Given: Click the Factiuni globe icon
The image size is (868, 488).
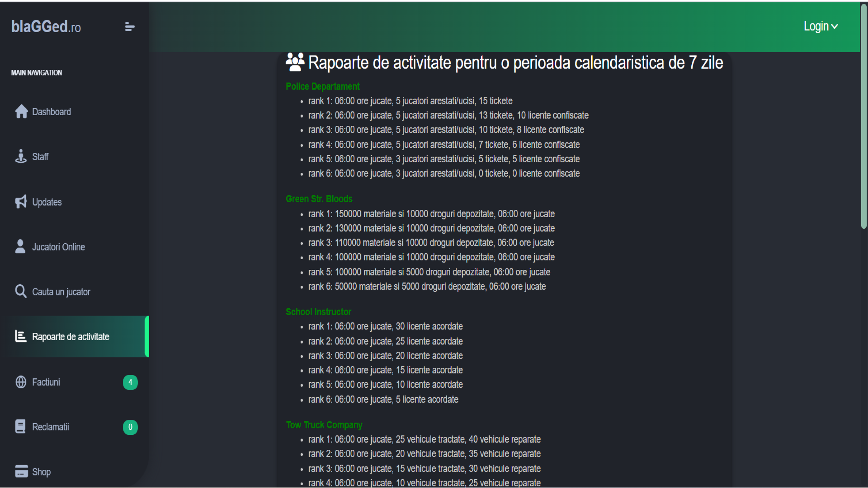Looking at the screenshot, I should [x=21, y=382].
